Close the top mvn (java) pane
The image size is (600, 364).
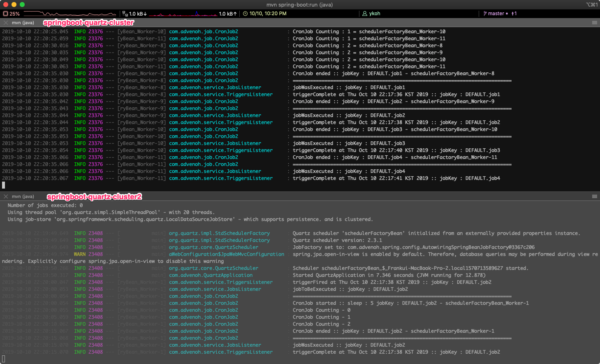6,23
